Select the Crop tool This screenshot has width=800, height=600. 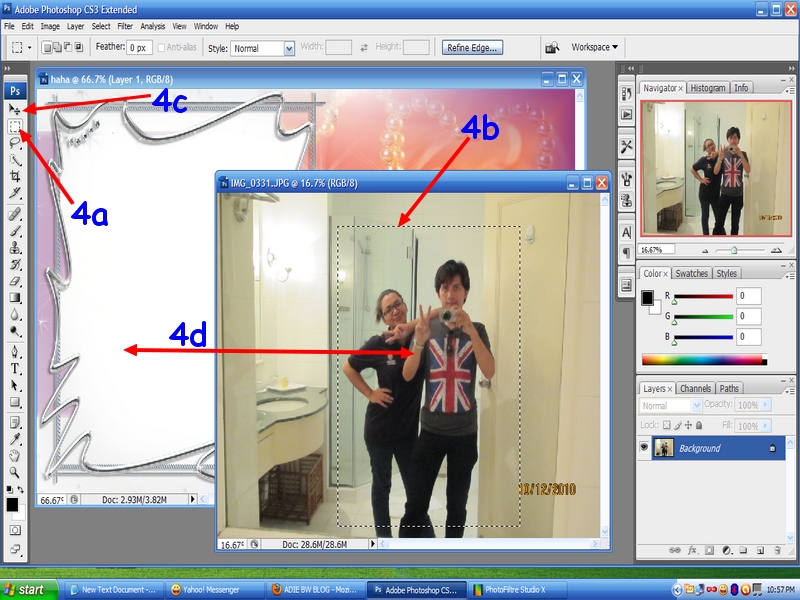(x=15, y=177)
